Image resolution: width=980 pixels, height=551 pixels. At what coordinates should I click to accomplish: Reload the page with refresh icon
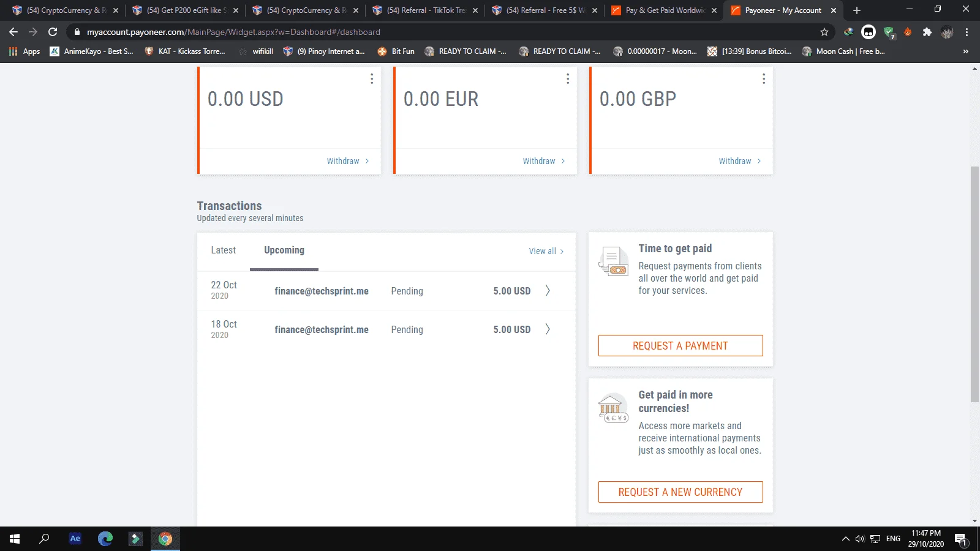pos(53,32)
